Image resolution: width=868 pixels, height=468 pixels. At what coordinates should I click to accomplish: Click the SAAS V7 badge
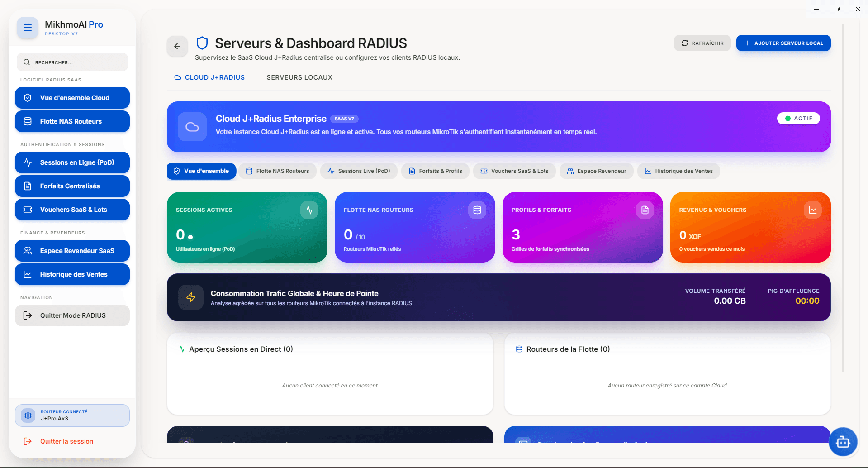(344, 119)
